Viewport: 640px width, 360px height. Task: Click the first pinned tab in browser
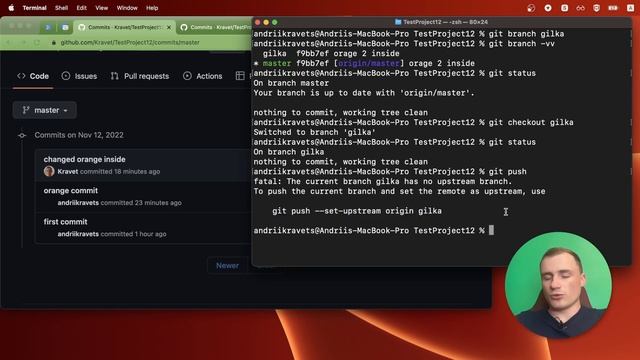pos(48,27)
